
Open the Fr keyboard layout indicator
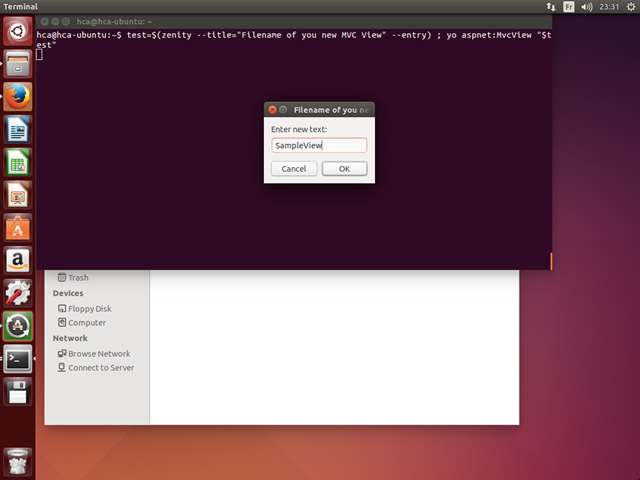[x=569, y=7]
